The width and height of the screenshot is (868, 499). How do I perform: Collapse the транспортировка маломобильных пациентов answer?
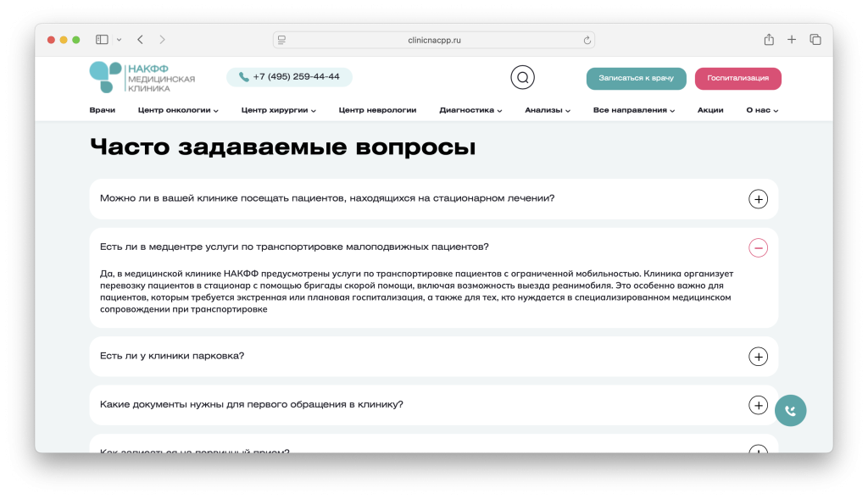click(758, 247)
